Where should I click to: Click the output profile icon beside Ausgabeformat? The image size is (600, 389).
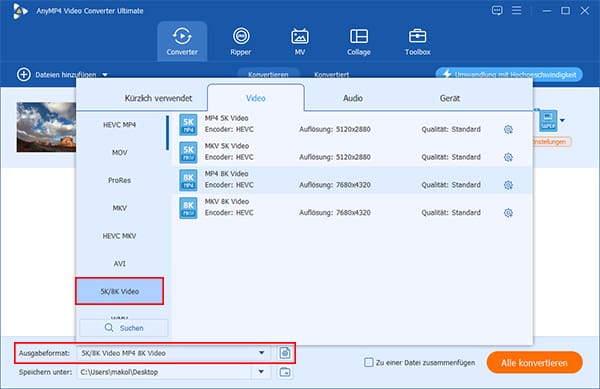tap(285, 353)
